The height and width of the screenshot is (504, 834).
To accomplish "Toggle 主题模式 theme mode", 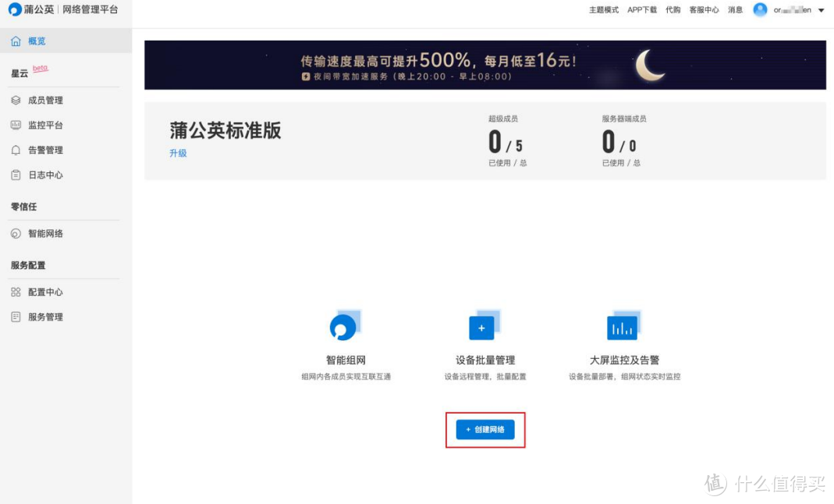I will click(604, 10).
